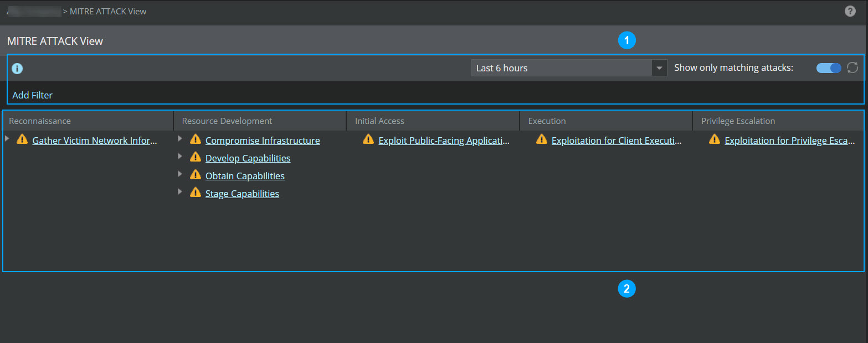Open the Obtain Capabilities link
This screenshot has width=868, height=343.
click(245, 176)
